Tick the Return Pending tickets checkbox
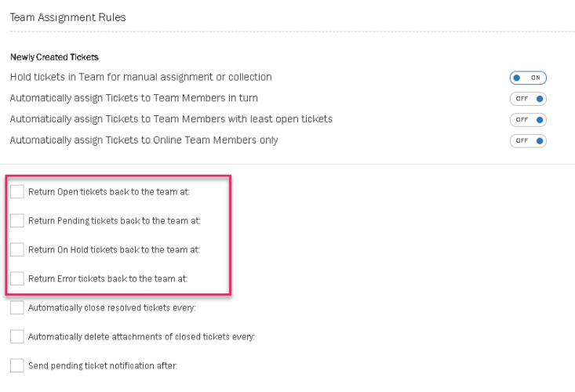Viewport: 575px width, 392px height. point(17,220)
